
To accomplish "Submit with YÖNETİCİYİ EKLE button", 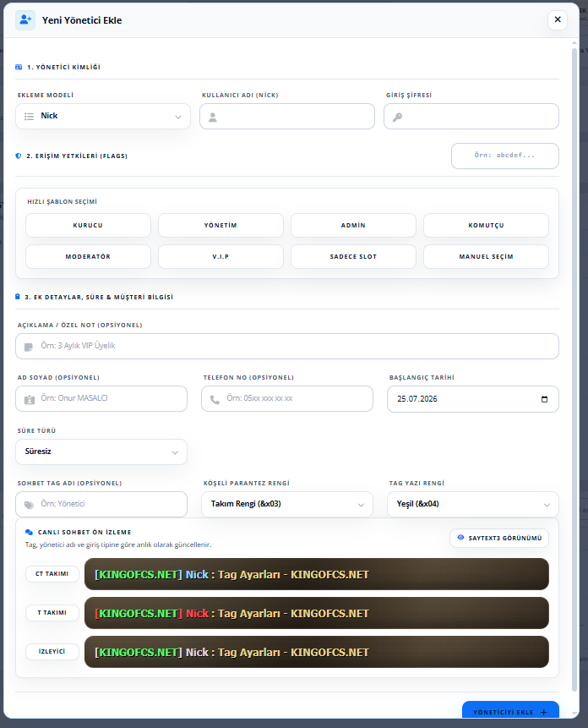I will pyautogui.click(x=510, y=711).
